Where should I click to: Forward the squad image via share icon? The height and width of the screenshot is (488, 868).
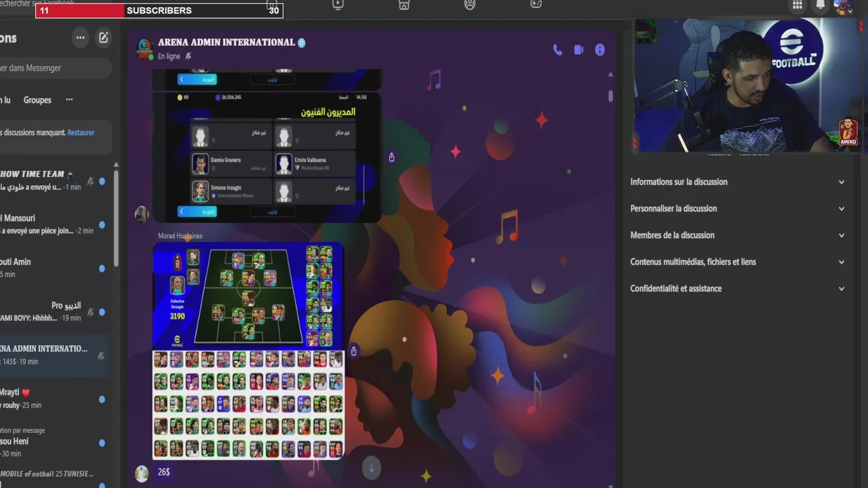[x=353, y=351]
